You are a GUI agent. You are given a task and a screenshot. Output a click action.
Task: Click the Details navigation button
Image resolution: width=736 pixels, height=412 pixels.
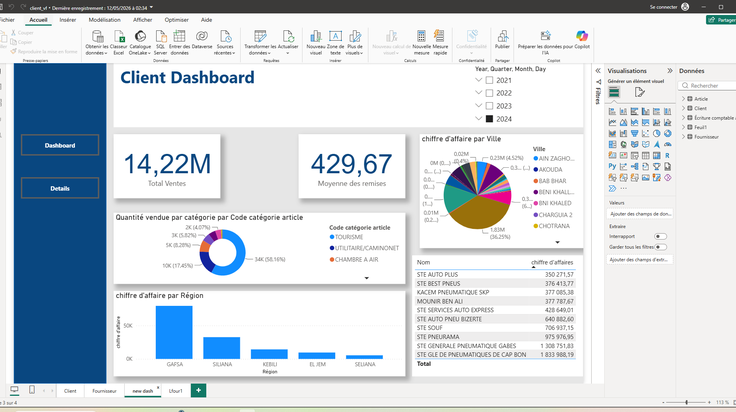point(60,188)
